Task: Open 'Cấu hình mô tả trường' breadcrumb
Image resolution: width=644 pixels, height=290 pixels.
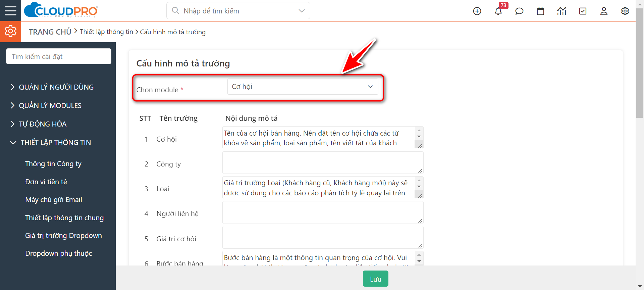Action: pos(173,32)
